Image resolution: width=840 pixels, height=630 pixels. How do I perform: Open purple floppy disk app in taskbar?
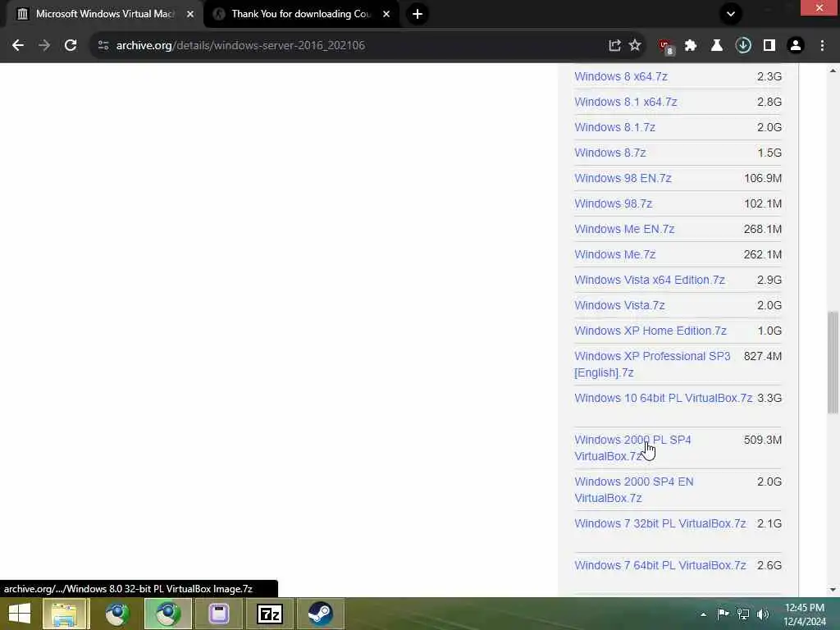(218, 614)
